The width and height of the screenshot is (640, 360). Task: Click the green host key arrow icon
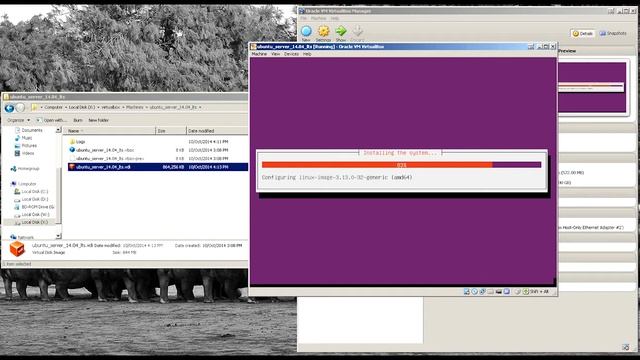[526, 291]
